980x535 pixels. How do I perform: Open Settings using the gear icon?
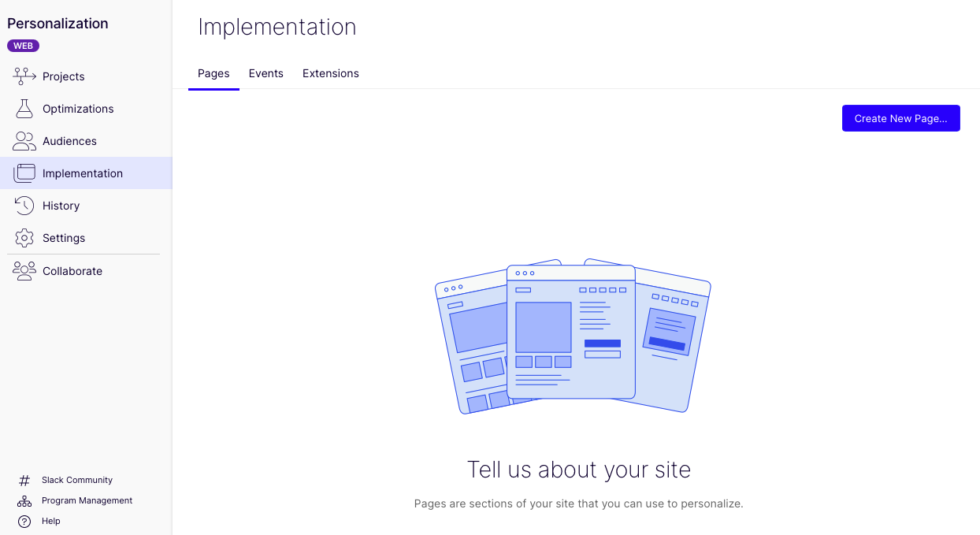coord(23,237)
